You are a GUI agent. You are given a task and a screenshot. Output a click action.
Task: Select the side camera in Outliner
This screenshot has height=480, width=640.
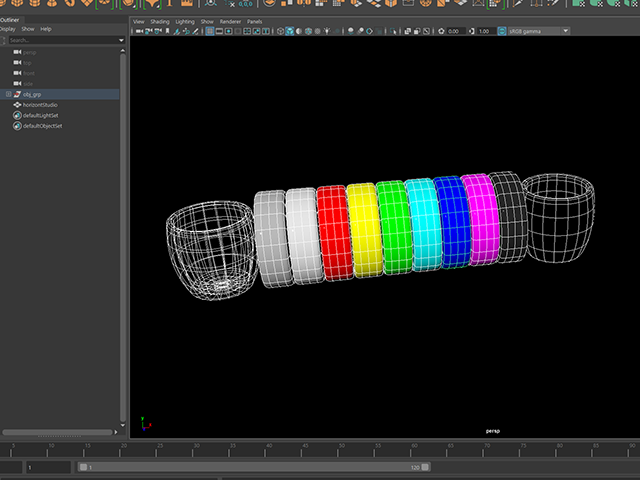[28, 84]
